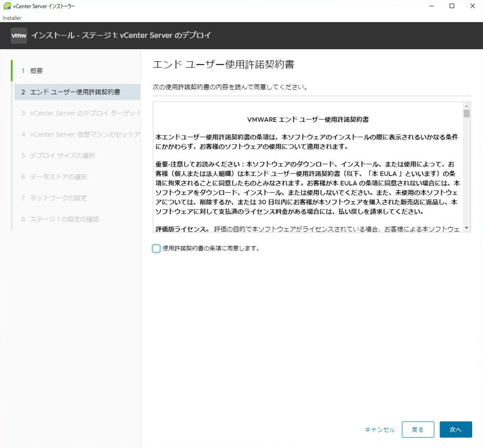Select step 4 vCenter Server 仮想マシンのセットアップ
This screenshot has height=448, width=483.
[77, 135]
